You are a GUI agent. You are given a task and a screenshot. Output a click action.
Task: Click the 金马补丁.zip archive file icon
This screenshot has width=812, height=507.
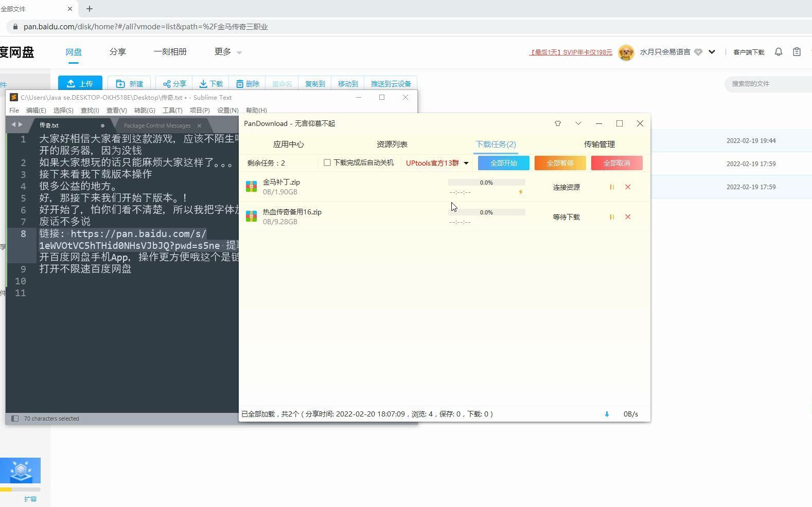(251, 187)
